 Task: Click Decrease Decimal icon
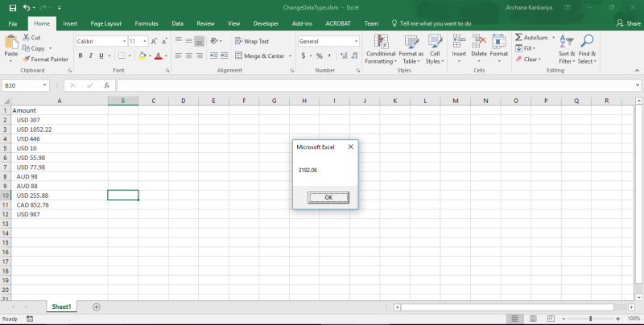tap(354, 56)
